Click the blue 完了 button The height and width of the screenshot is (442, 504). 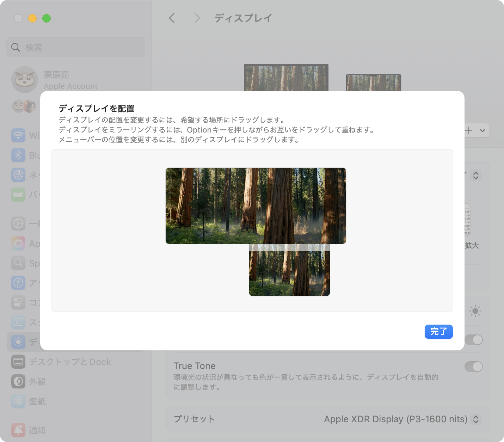tap(438, 332)
